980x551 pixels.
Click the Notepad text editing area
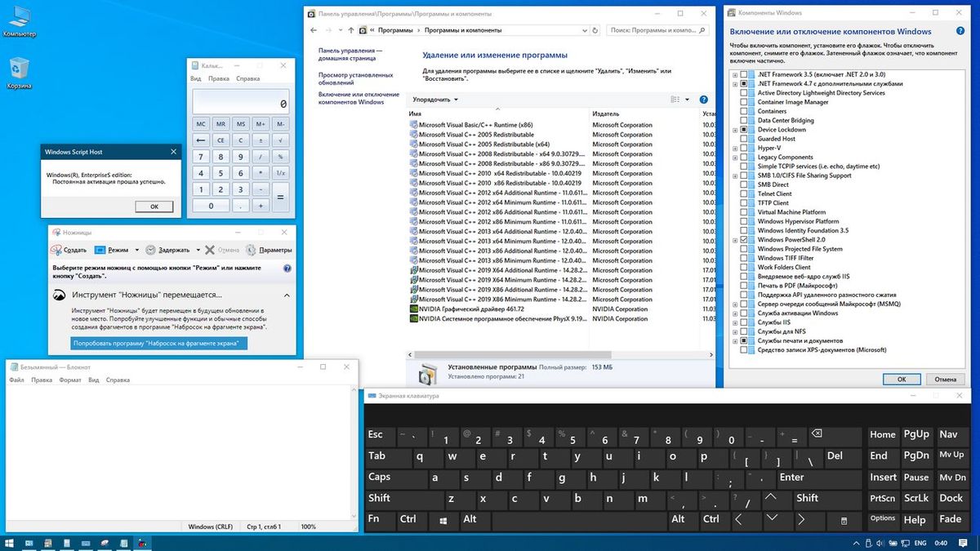pyautogui.click(x=180, y=452)
